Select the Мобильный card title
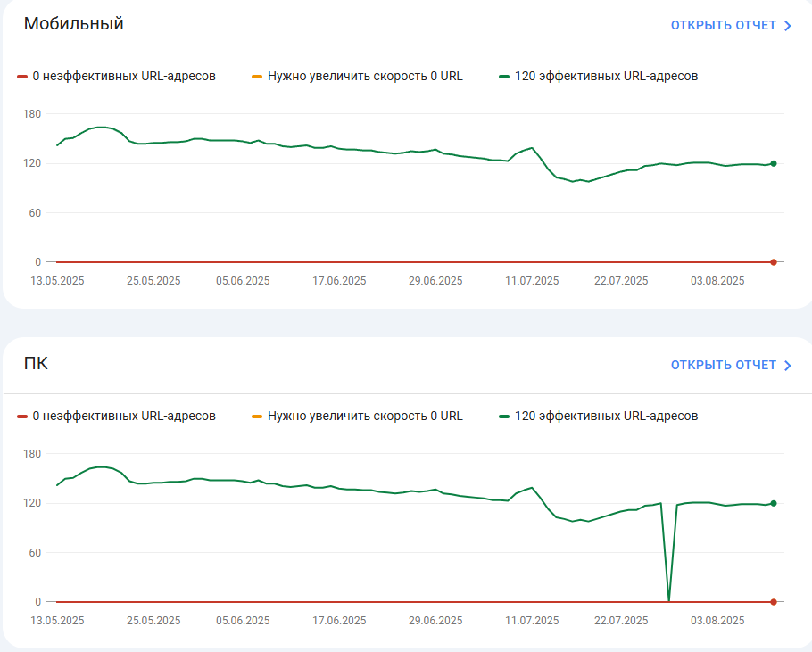 click(x=73, y=24)
